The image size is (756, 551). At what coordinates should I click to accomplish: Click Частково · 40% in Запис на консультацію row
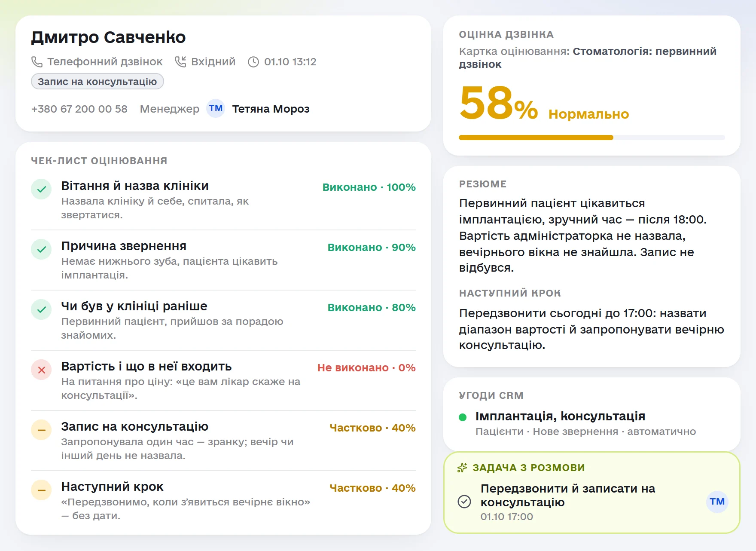click(372, 428)
